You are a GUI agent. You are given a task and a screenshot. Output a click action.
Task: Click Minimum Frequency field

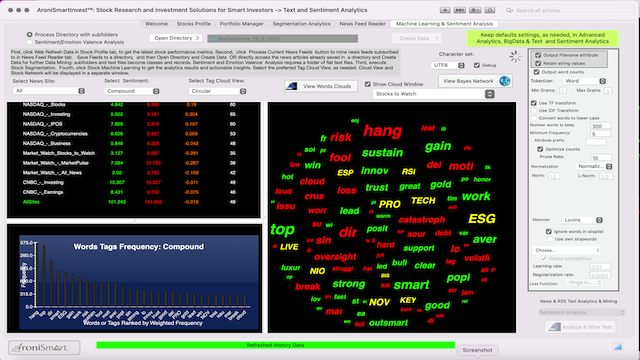pos(601,134)
